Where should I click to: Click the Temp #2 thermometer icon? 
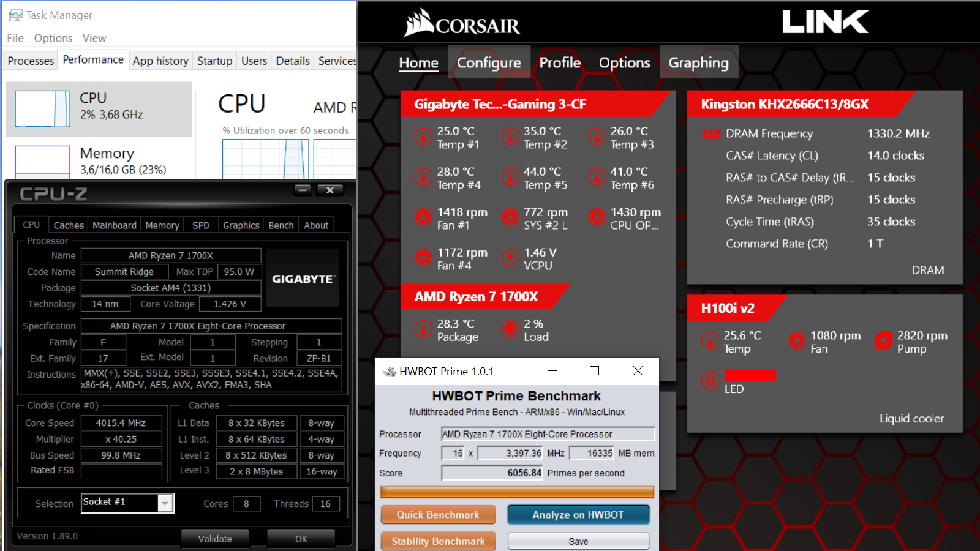tap(510, 137)
